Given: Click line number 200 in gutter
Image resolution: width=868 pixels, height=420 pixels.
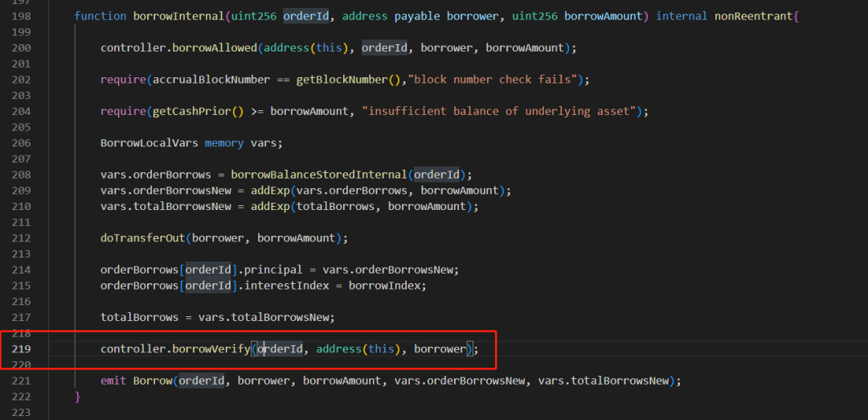Looking at the screenshot, I should tap(22, 47).
